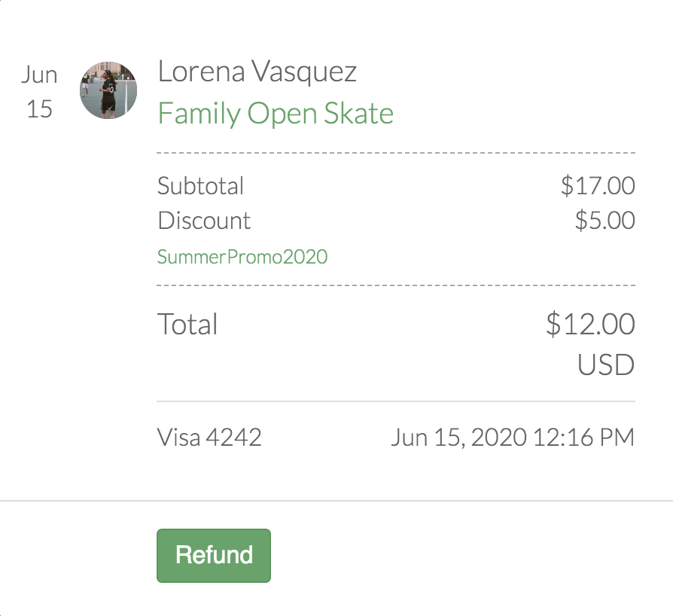
Task: Click the customer name Lorena Vasquez
Action: (x=257, y=72)
